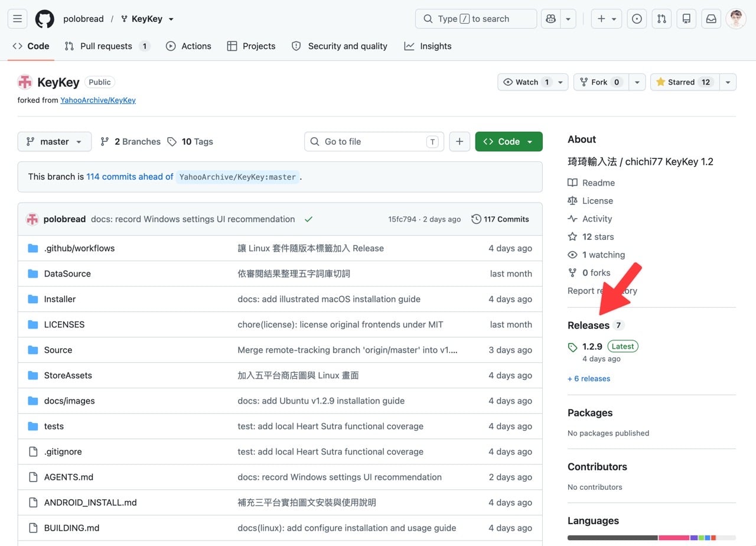
Task: Unstar the repository with Starred button
Action: click(x=684, y=82)
